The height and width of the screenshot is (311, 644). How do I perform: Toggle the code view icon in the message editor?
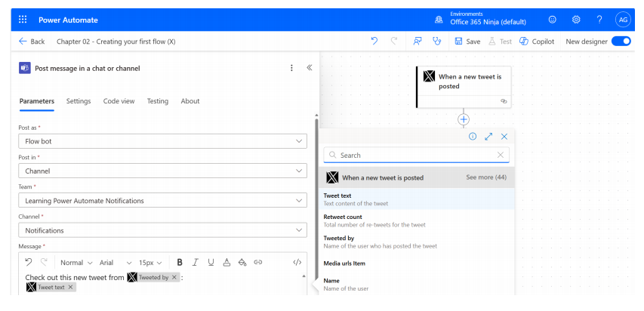pyautogui.click(x=297, y=262)
